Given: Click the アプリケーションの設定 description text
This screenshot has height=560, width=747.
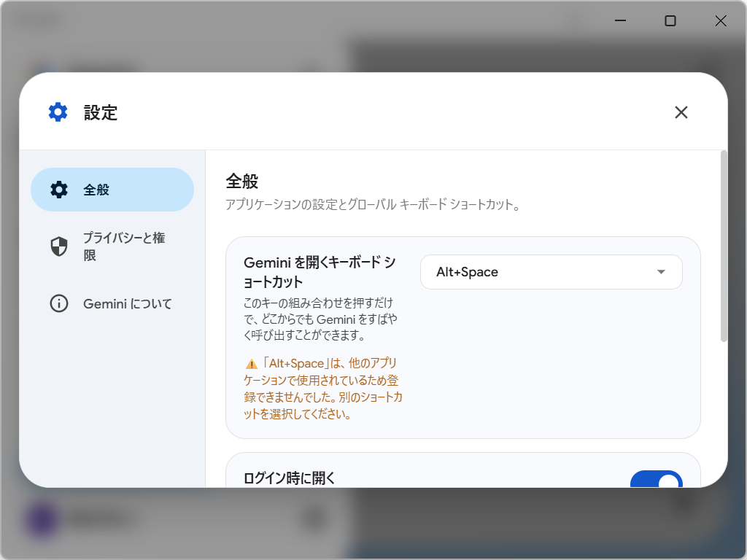Looking at the screenshot, I should [x=373, y=205].
